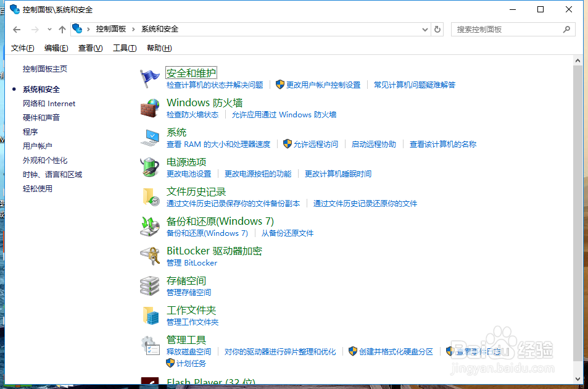
Task: Click the System computer monitor icon
Action: pos(150,138)
